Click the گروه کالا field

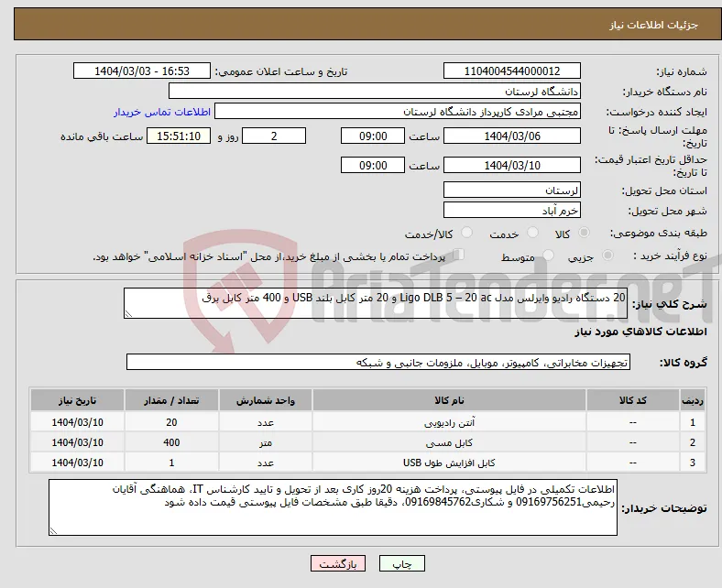pos(378,362)
